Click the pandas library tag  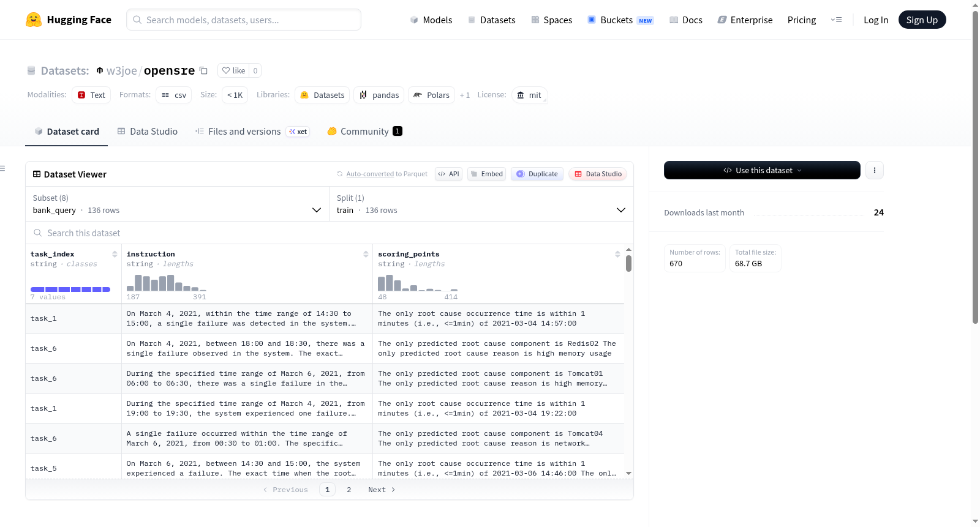point(379,95)
